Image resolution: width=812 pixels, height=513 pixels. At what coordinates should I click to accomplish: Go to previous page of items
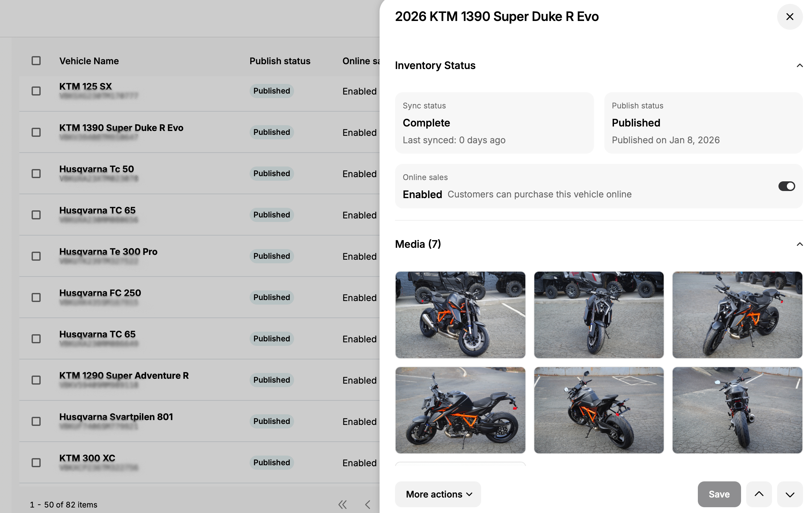[368, 504]
